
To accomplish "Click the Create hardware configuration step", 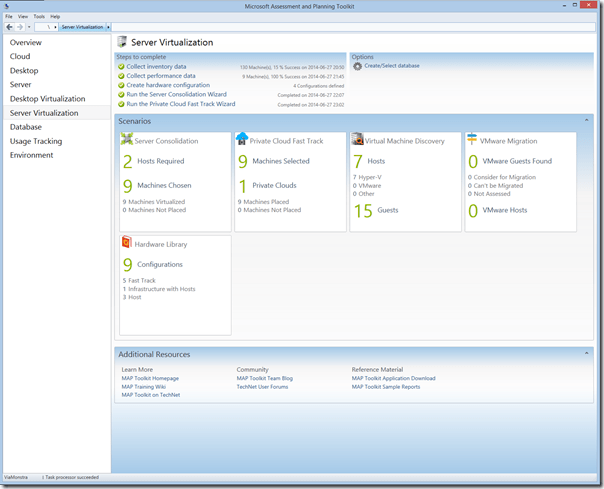I will (168, 85).
